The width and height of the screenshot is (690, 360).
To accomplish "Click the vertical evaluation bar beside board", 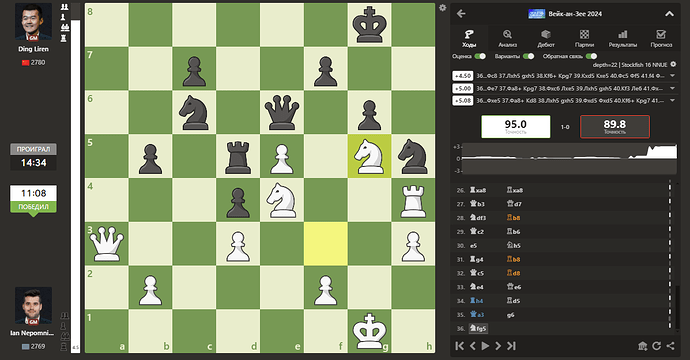I will click(x=75, y=178).
